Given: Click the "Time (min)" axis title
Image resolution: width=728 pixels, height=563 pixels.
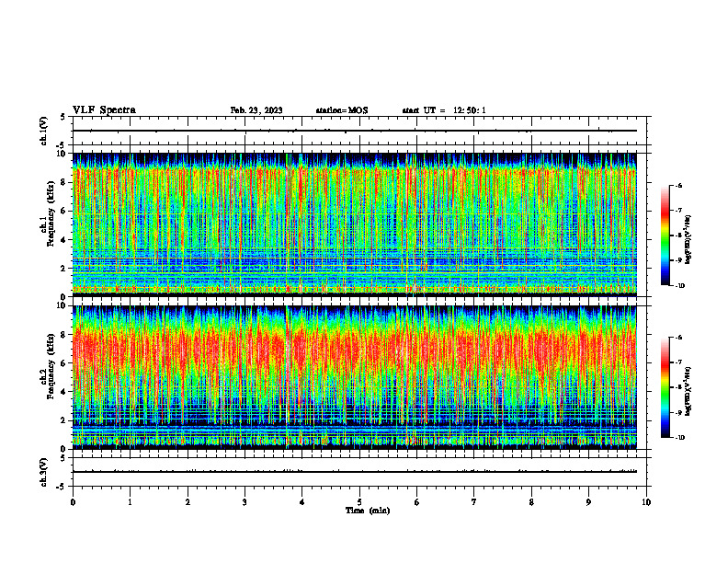Looking at the screenshot, I should point(368,511).
